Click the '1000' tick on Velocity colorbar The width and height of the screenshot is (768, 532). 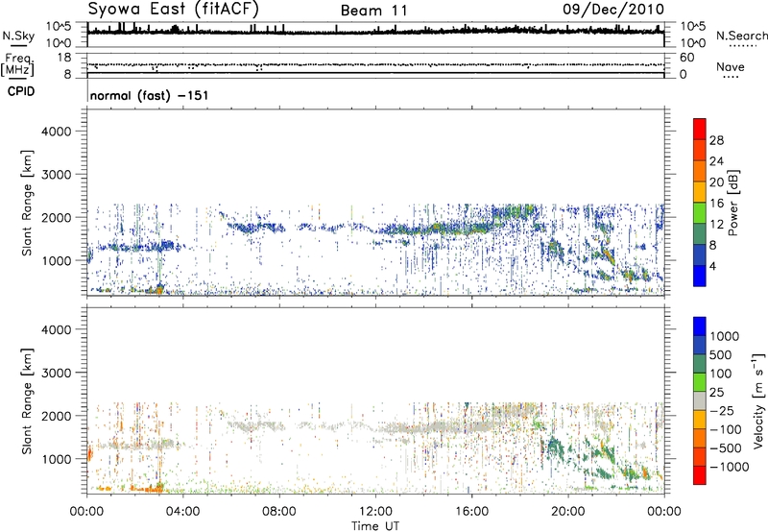click(724, 336)
